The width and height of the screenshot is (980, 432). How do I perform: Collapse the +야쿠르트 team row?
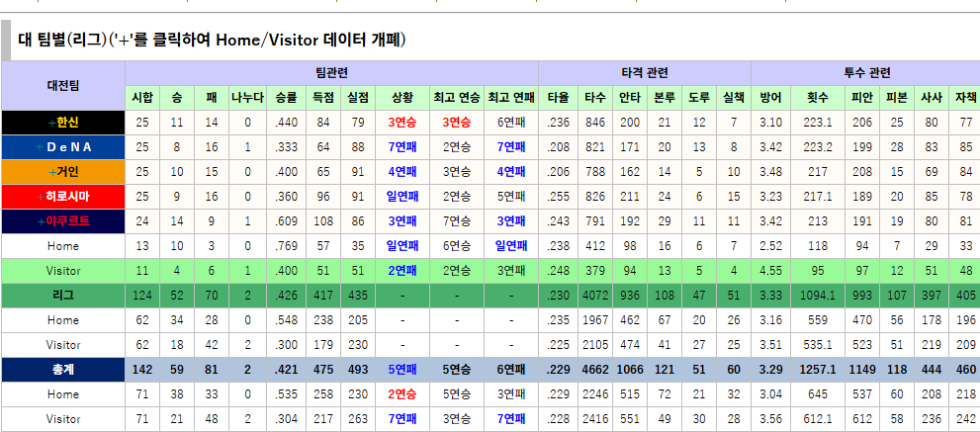(63, 221)
